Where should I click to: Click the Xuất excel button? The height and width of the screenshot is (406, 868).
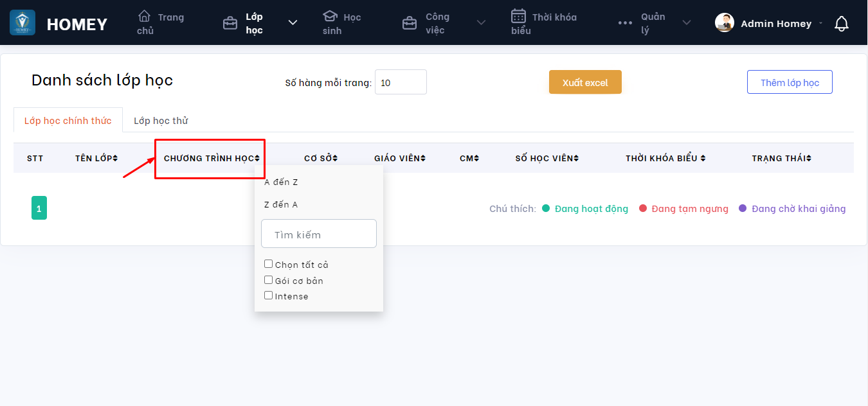click(585, 82)
